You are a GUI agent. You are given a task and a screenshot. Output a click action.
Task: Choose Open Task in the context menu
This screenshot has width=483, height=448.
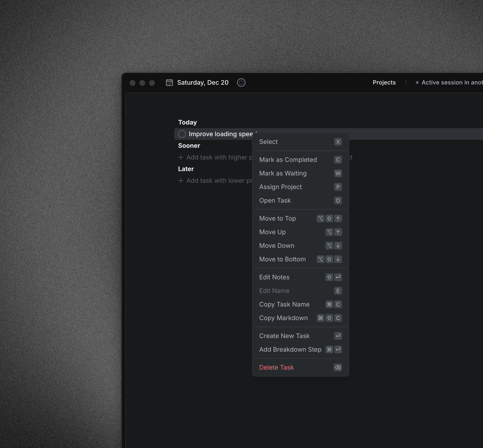click(275, 200)
